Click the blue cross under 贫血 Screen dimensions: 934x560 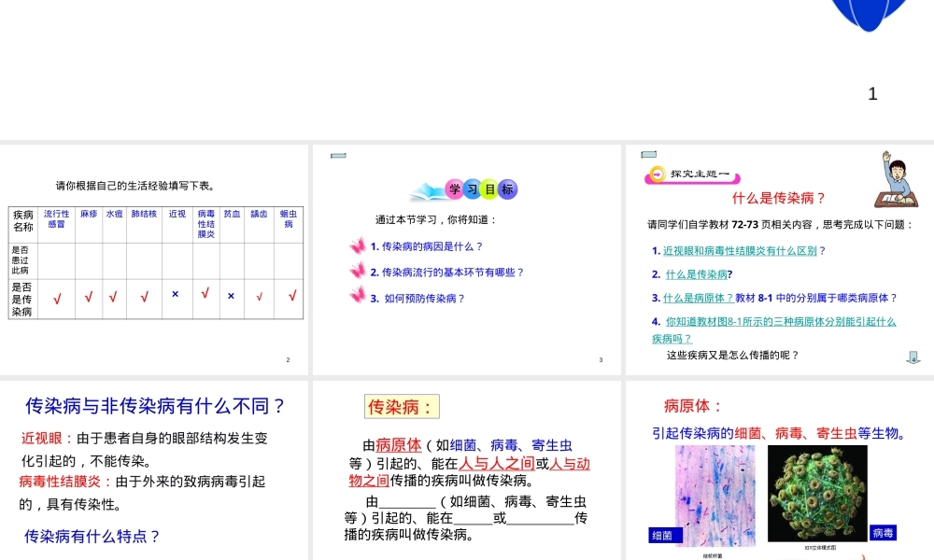coord(231,296)
